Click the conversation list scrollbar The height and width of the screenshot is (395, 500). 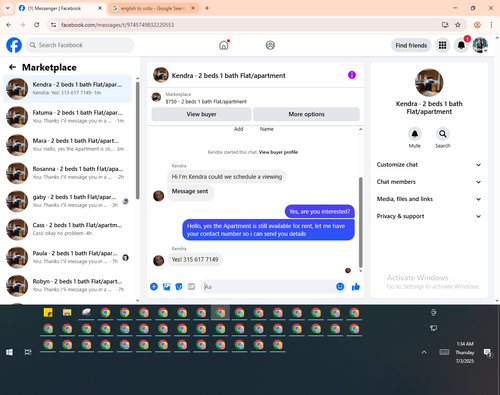coord(138,140)
